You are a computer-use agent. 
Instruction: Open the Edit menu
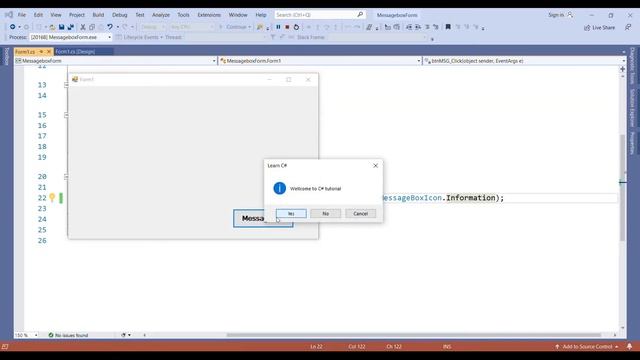click(x=38, y=15)
